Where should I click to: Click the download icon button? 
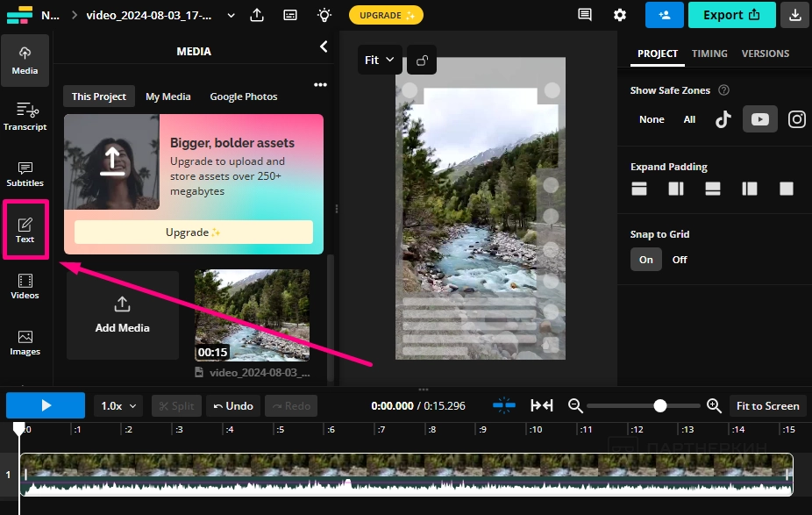tap(794, 15)
